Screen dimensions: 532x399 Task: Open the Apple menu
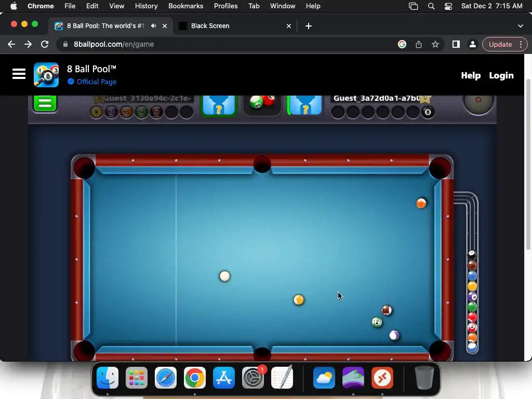click(x=14, y=6)
